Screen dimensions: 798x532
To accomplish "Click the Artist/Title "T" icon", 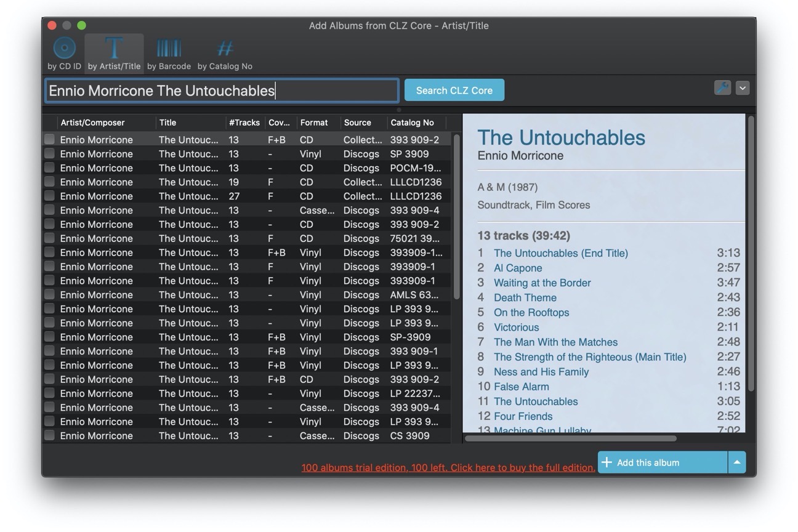I will (114, 48).
